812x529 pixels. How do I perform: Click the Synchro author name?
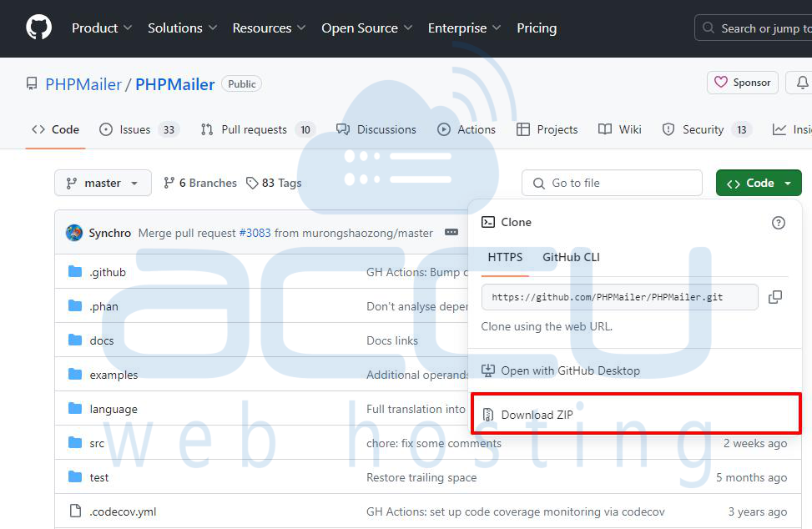tap(110, 233)
